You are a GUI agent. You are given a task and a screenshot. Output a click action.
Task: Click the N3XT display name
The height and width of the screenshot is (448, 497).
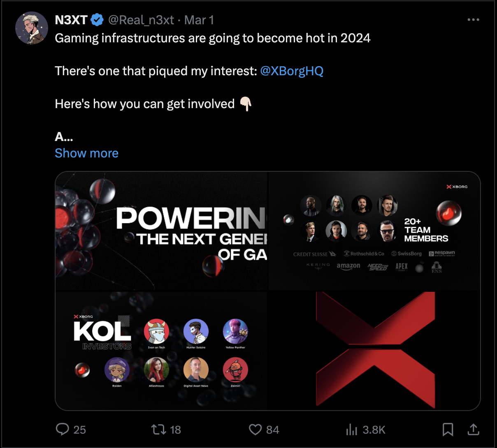click(x=71, y=20)
